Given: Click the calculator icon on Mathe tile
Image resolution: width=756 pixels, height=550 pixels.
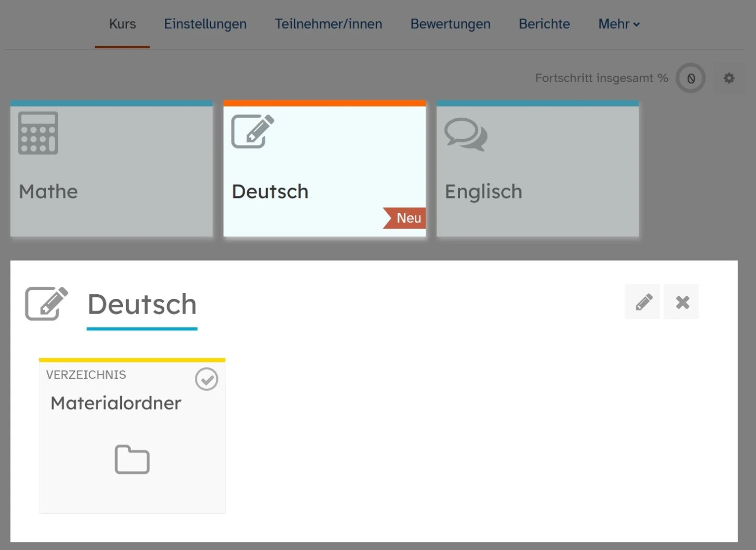Looking at the screenshot, I should point(38,133).
